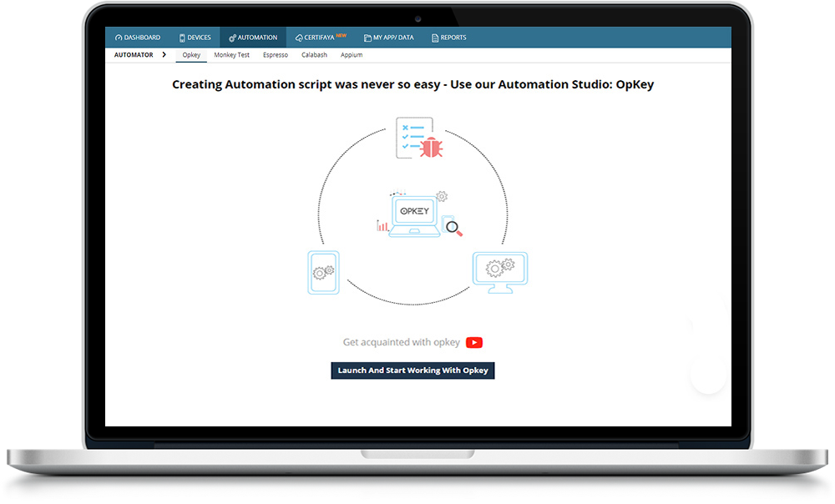This screenshot has width=835, height=504.
Task: Click the mobile device gear illustration
Action: (x=324, y=271)
